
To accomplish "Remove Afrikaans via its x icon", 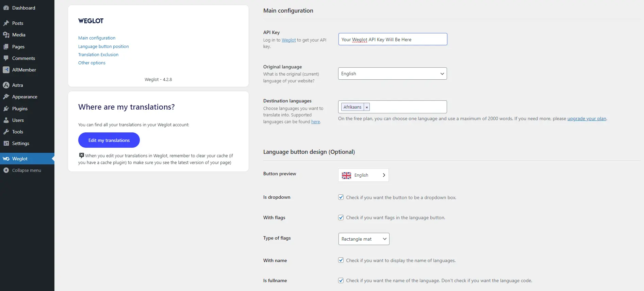I will click(x=367, y=107).
